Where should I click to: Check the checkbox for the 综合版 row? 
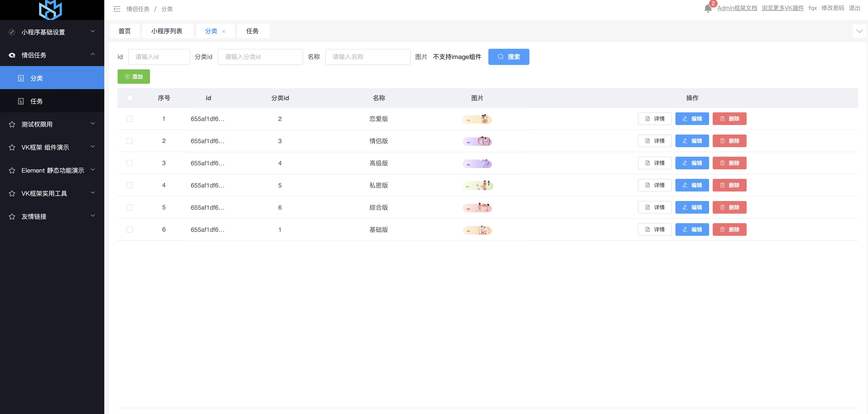tap(130, 207)
